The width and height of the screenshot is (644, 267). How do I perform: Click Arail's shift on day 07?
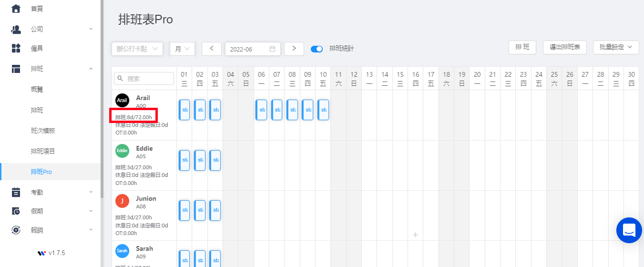[277, 110]
